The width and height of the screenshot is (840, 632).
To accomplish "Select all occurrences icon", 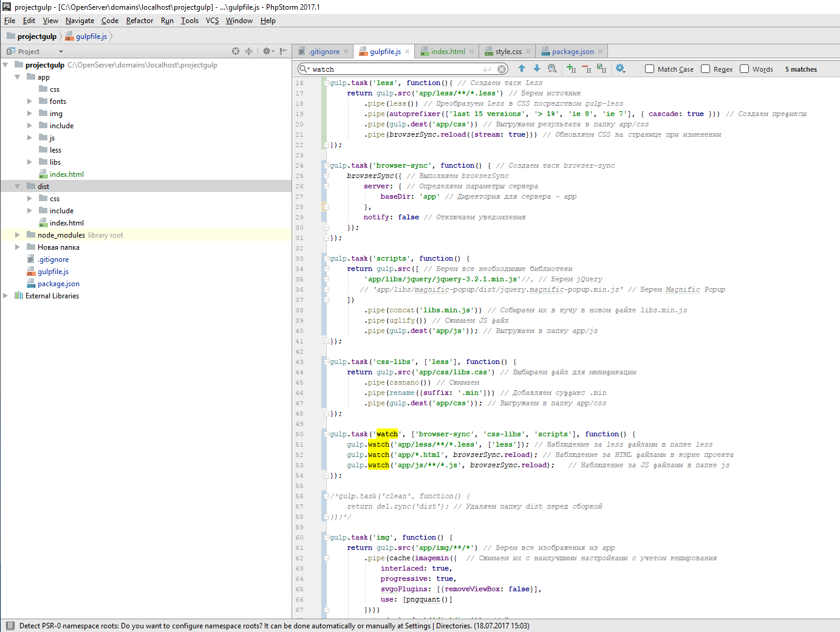I will (x=601, y=69).
